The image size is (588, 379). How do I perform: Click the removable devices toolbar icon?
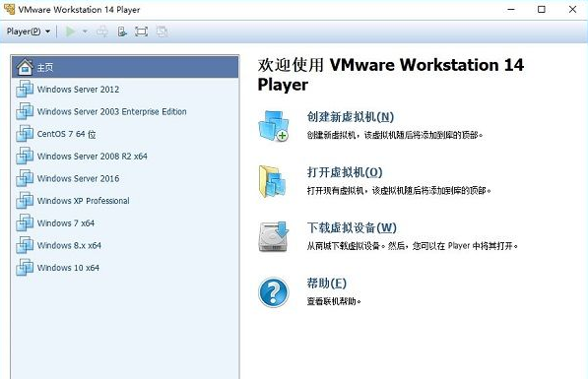122,32
